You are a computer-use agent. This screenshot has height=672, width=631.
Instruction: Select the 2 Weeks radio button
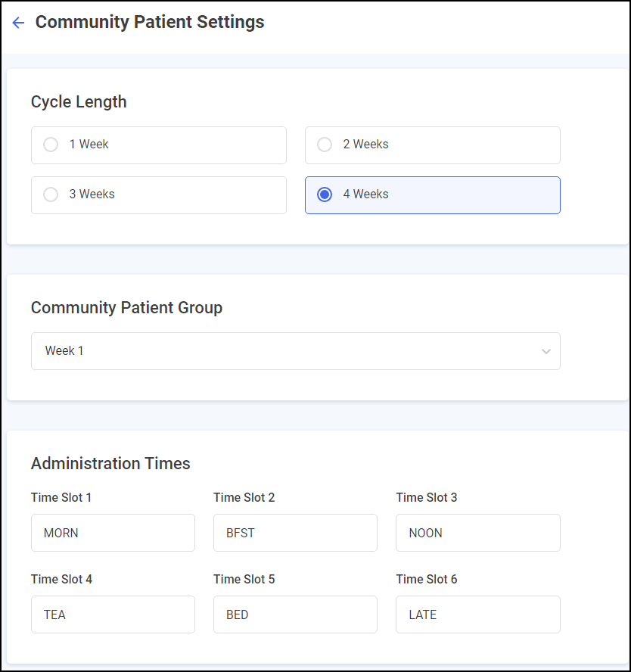pos(325,145)
